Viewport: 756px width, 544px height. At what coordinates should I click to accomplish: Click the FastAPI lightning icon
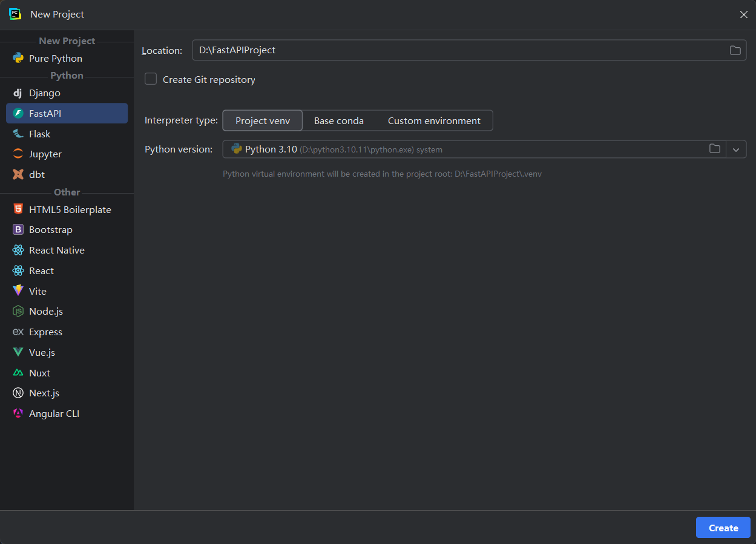[x=18, y=113]
